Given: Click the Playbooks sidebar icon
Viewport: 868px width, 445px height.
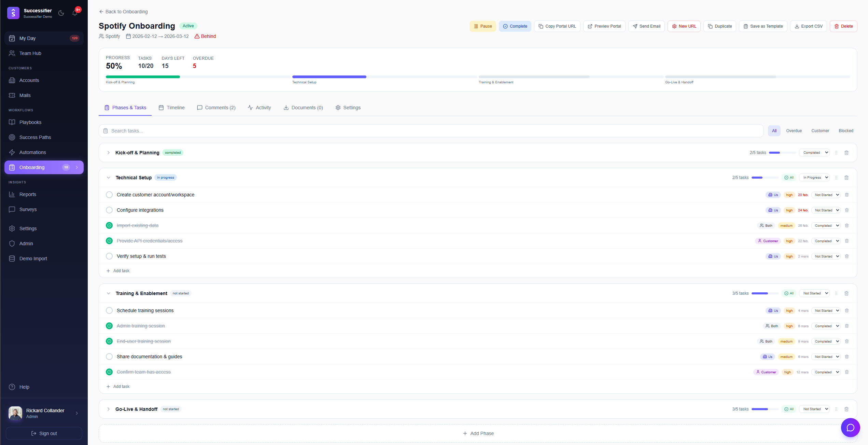Looking at the screenshot, I should 12,122.
